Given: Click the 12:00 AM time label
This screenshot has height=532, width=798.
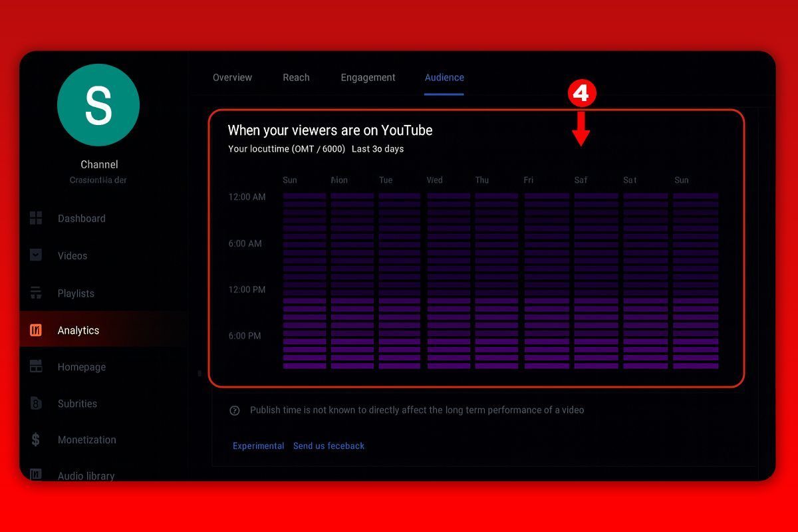Looking at the screenshot, I should [247, 197].
